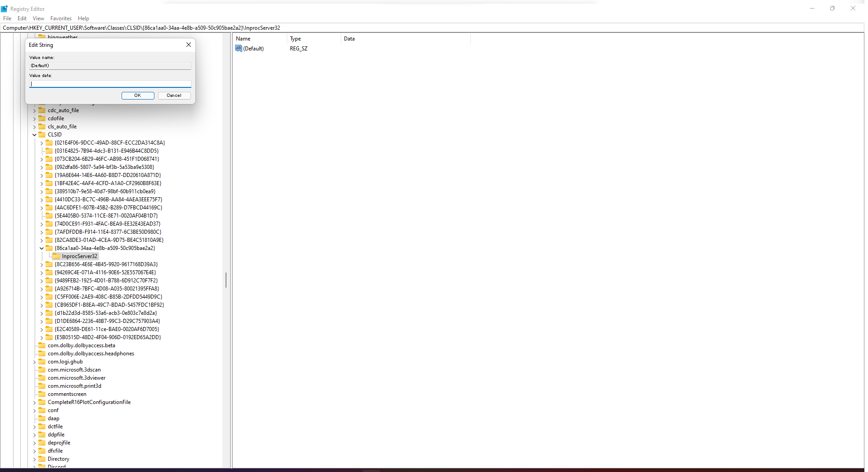
Task: Select the {D1DE6864-2236-48B7-99C3-D29C757903A4} key
Action: click(x=107, y=321)
